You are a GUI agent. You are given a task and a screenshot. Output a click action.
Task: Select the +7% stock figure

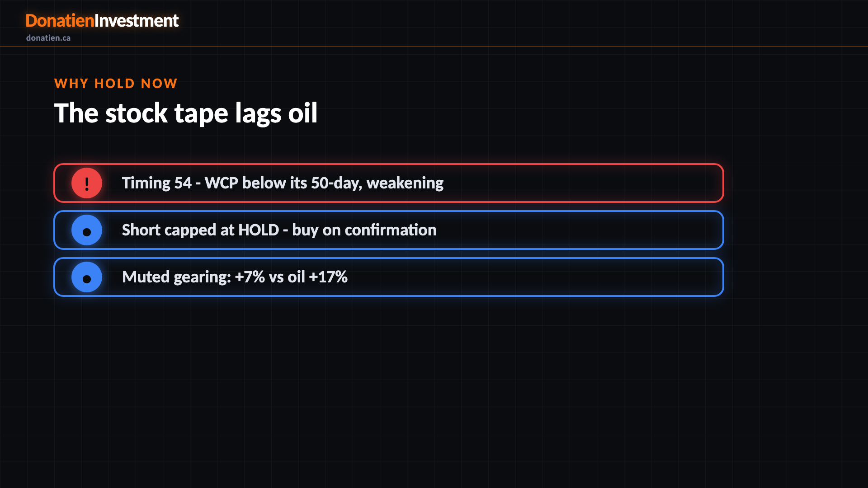250,277
